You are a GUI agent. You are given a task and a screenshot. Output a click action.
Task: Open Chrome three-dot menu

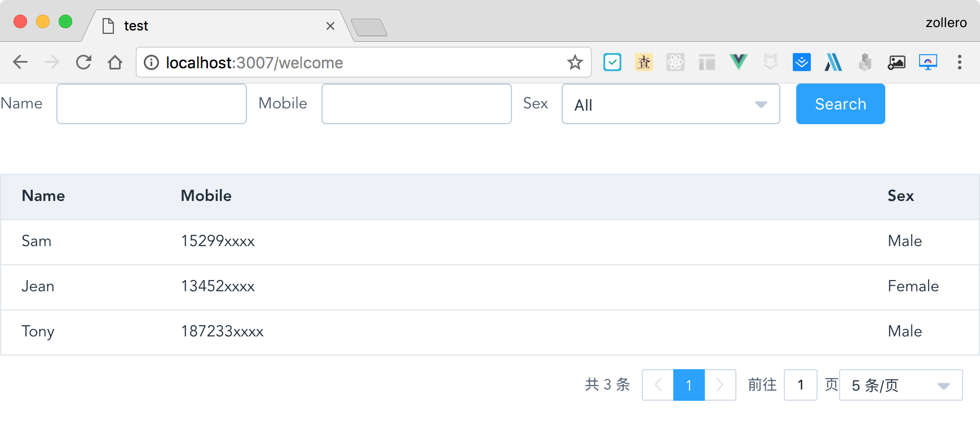959,62
